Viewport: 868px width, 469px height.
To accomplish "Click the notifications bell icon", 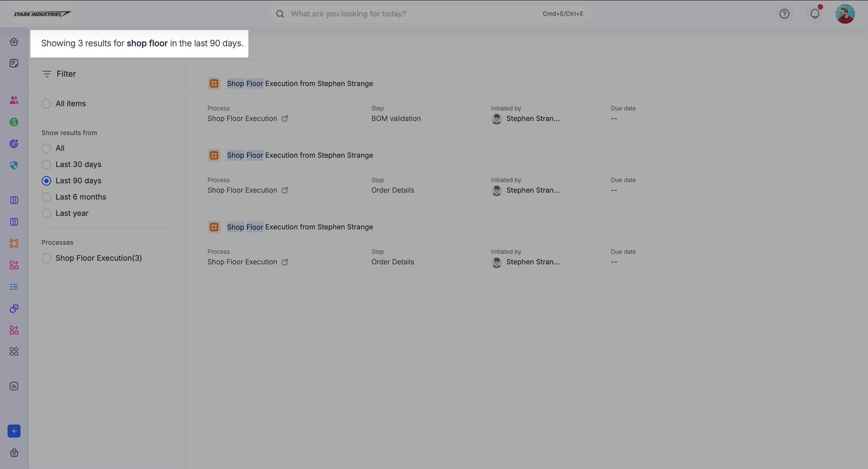I will (x=815, y=14).
